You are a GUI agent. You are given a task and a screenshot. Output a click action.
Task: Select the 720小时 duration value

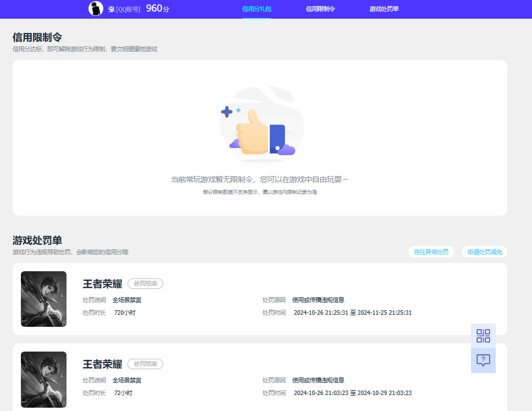point(125,313)
